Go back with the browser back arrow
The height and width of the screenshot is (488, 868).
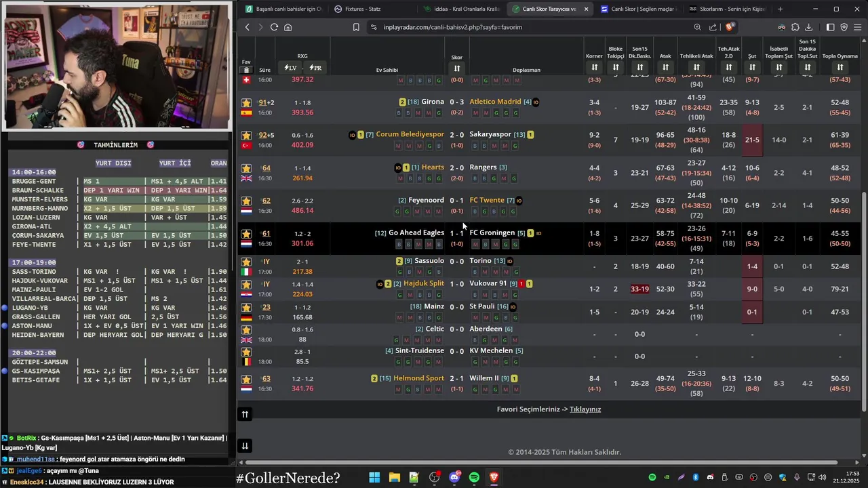247,27
